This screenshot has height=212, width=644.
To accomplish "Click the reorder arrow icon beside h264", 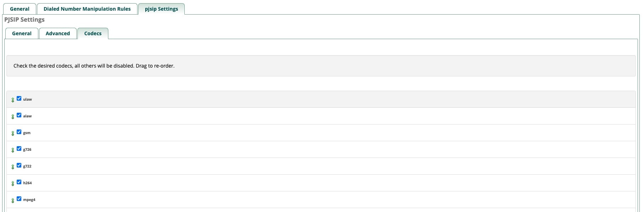I will click(13, 184).
